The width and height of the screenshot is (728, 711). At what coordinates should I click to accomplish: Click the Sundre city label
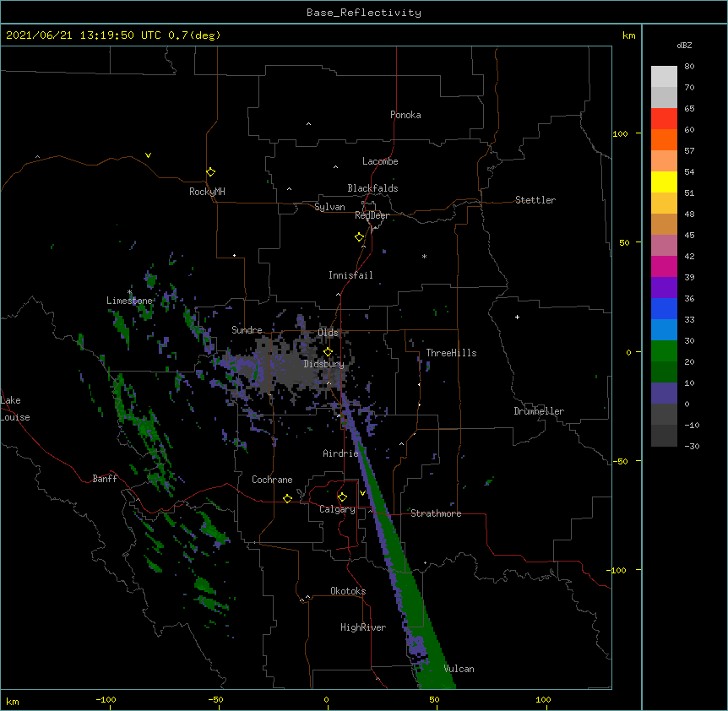click(247, 330)
